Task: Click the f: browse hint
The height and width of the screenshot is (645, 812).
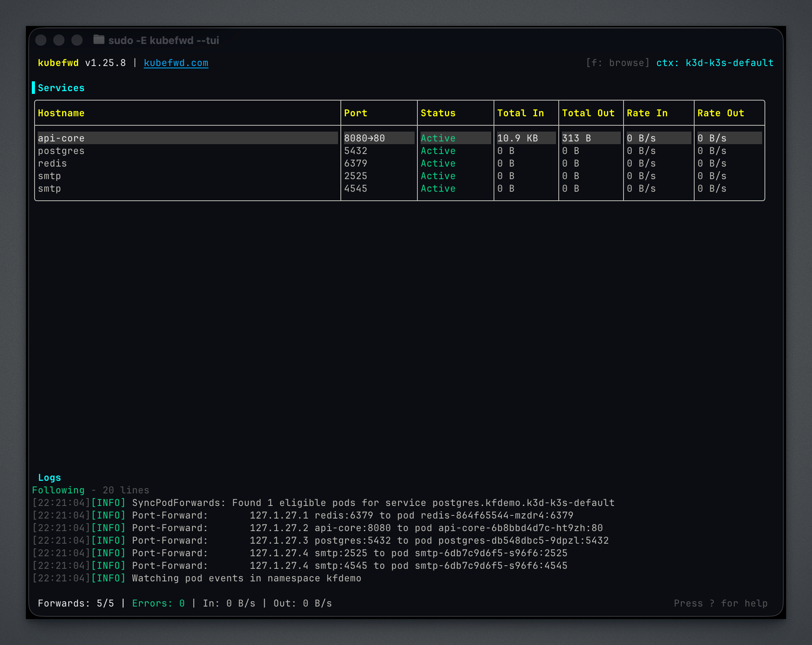Action: pos(617,63)
